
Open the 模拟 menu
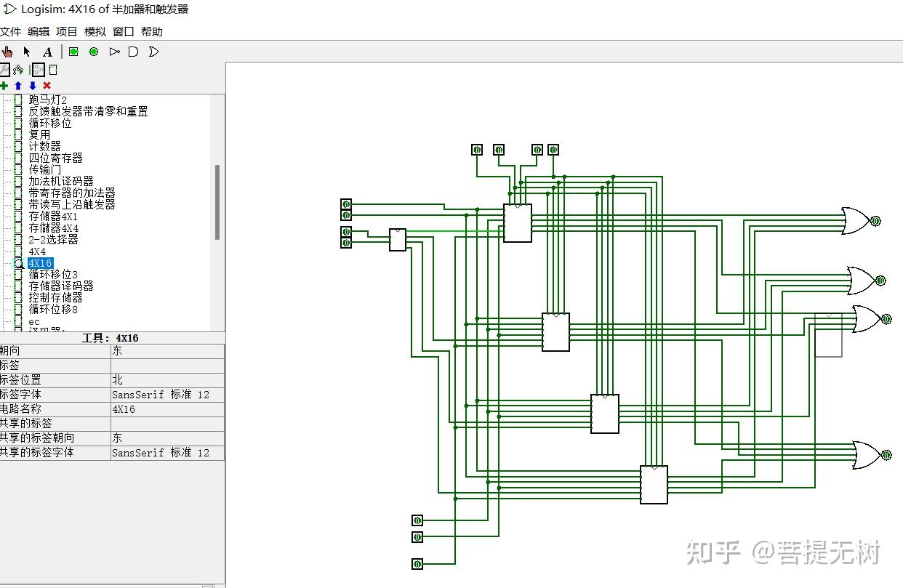[95, 31]
